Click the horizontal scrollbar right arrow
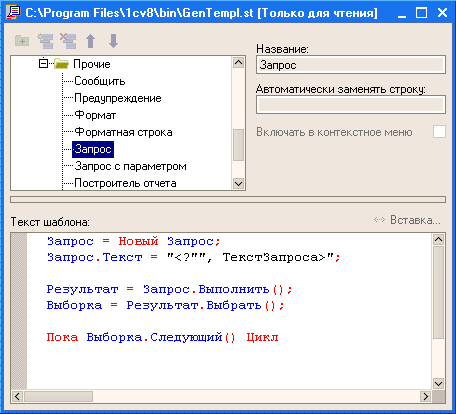The height and width of the screenshot is (414, 456). click(x=426, y=396)
